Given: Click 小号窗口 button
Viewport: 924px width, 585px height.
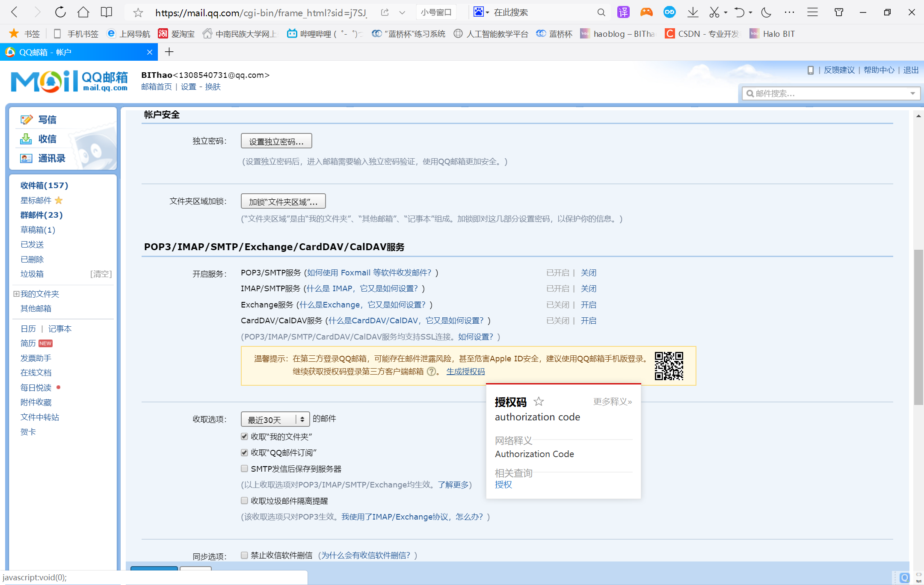Looking at the screenshot, I should [436, 12].
